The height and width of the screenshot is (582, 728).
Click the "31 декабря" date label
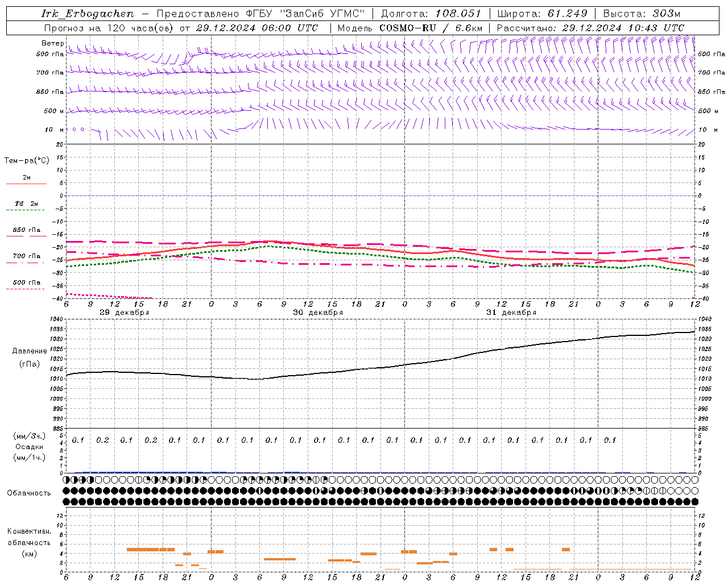click(x=511, y=313)
